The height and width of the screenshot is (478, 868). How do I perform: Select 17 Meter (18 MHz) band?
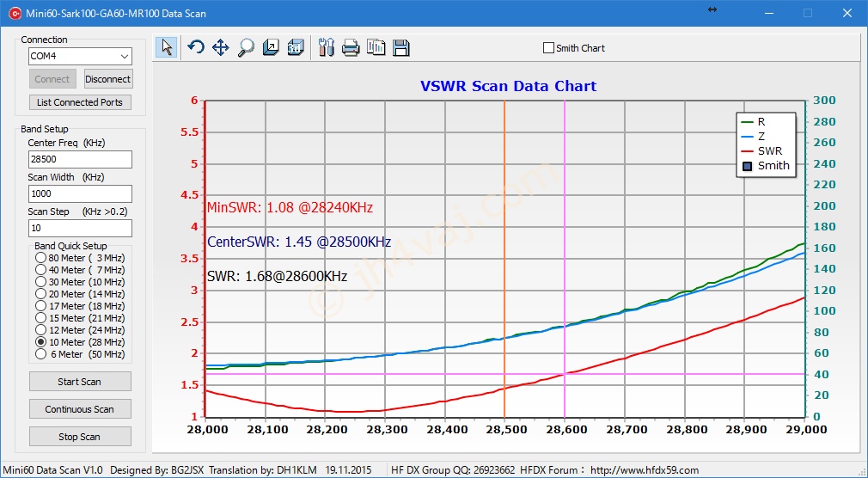40,306
